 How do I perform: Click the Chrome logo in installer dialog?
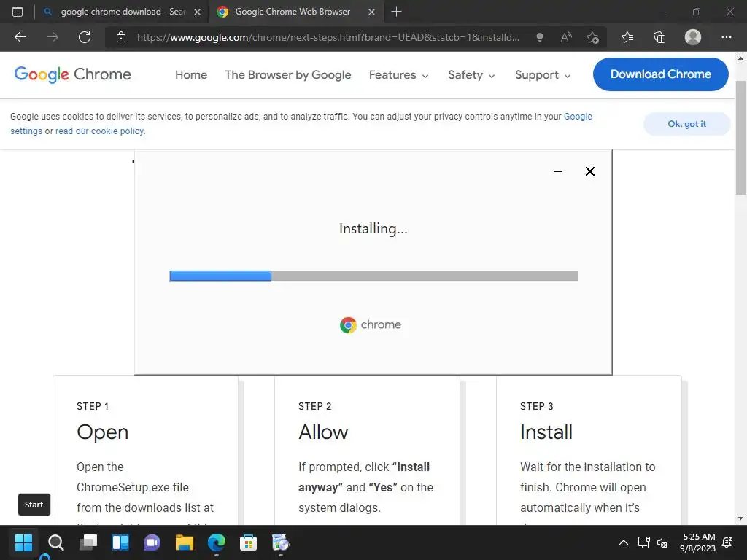tap(371, 324)
